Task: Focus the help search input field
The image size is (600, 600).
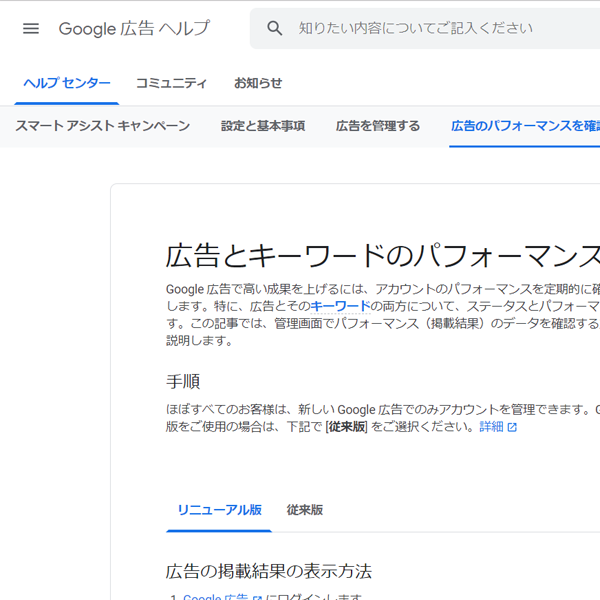Action: 425,28
